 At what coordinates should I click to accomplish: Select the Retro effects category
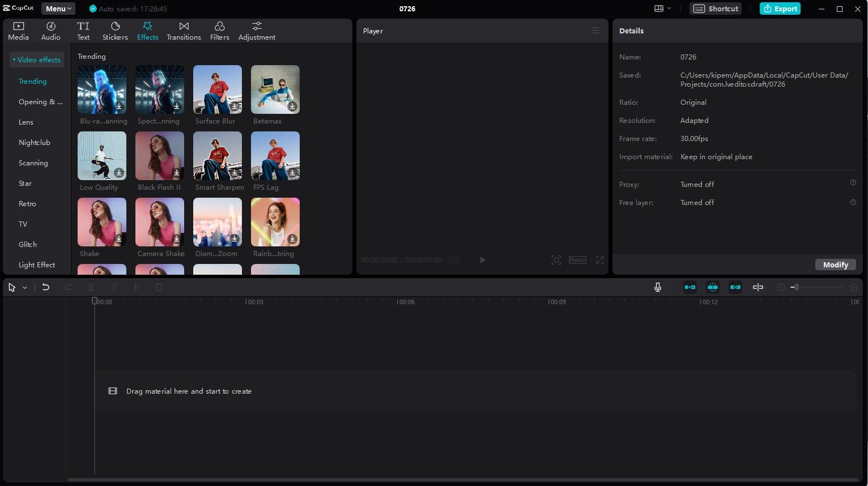[x=27, y=203]
